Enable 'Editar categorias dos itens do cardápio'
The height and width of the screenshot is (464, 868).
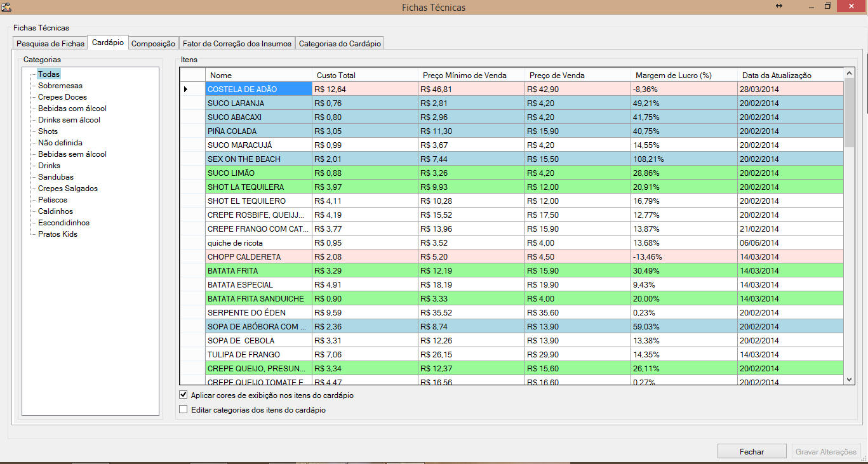coord(184,410)
